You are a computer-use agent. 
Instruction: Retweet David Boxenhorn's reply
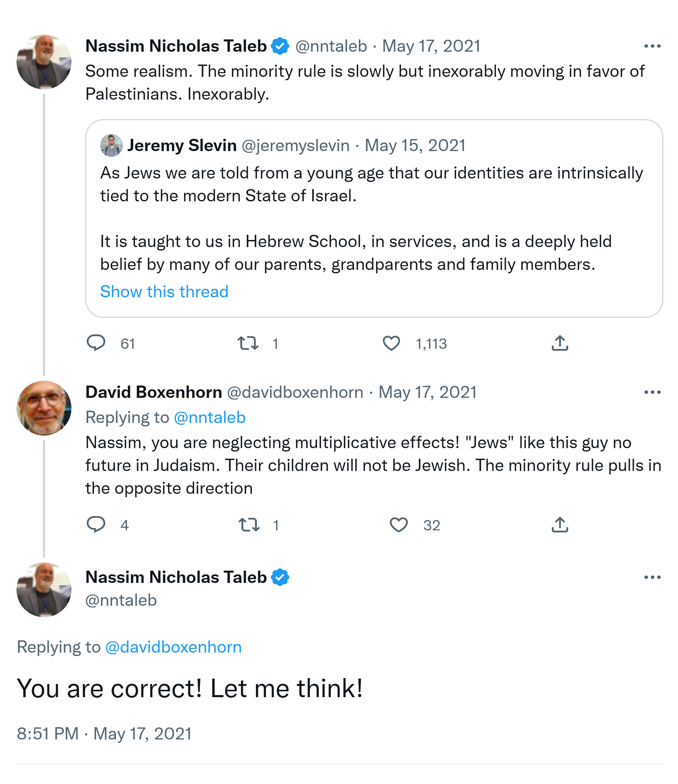(249, 525)
